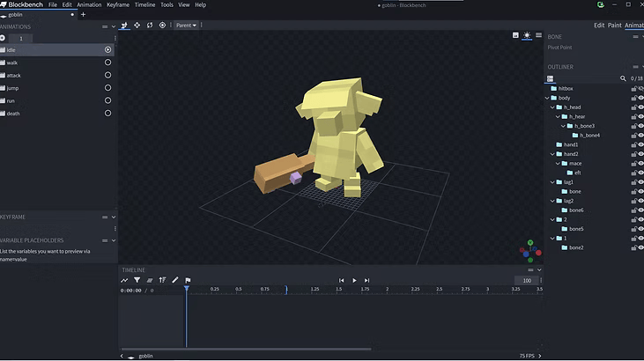Open the Timeline menu

tap(145, 5)
